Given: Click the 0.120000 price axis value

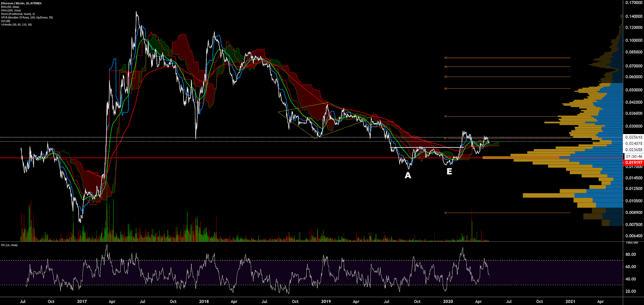Looking at the screenshot, I should coord(634,28).
